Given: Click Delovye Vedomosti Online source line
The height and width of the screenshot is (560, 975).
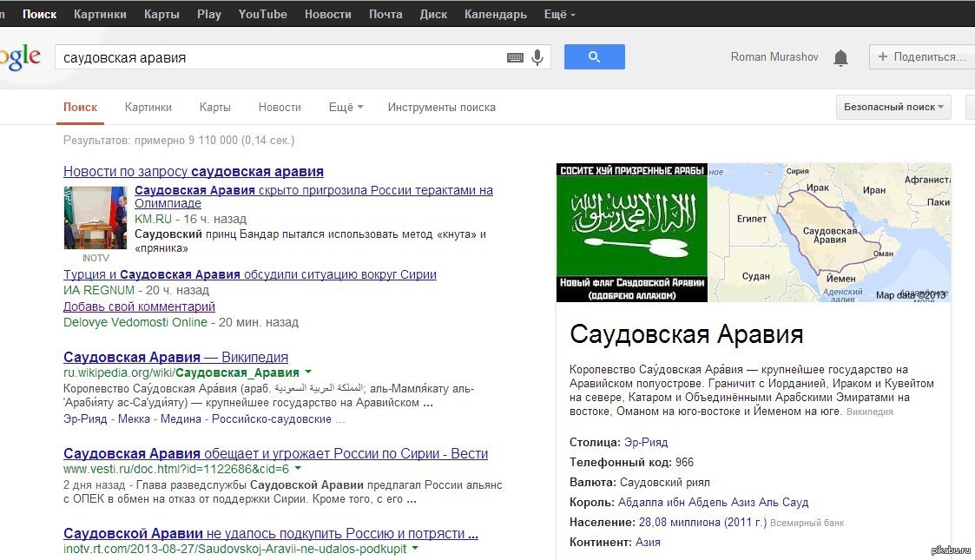Looking at the screenshot, I should [x=181, y=322].
